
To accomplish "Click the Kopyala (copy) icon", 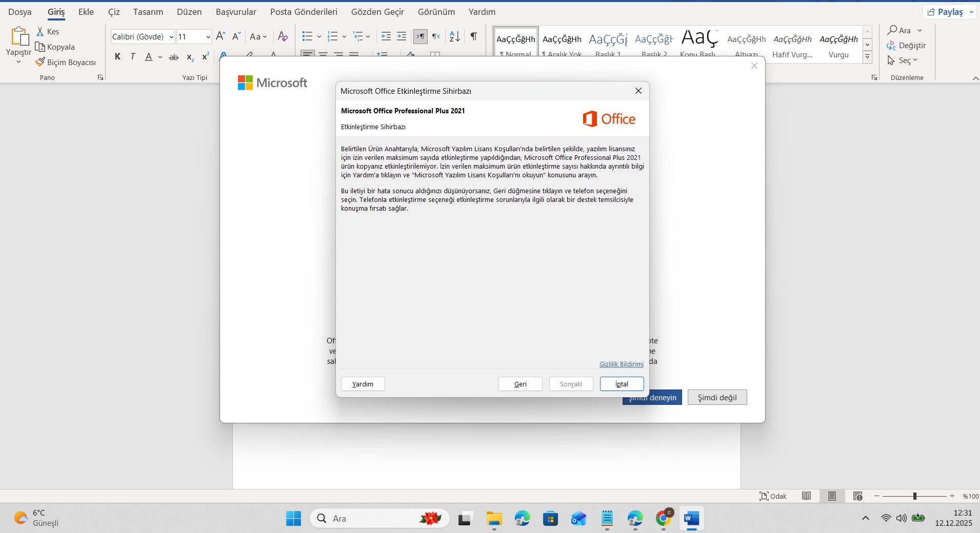I will click(x=40, y=47).
